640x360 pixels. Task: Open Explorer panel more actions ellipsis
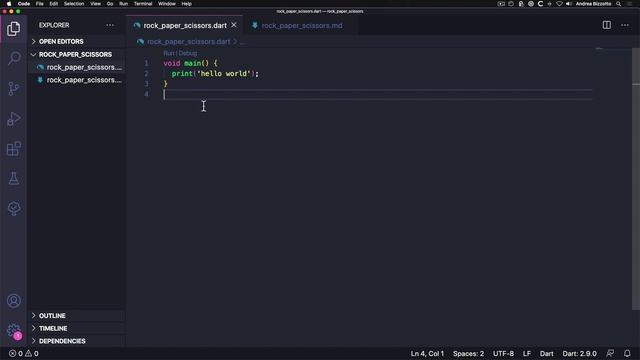(110, 25)
